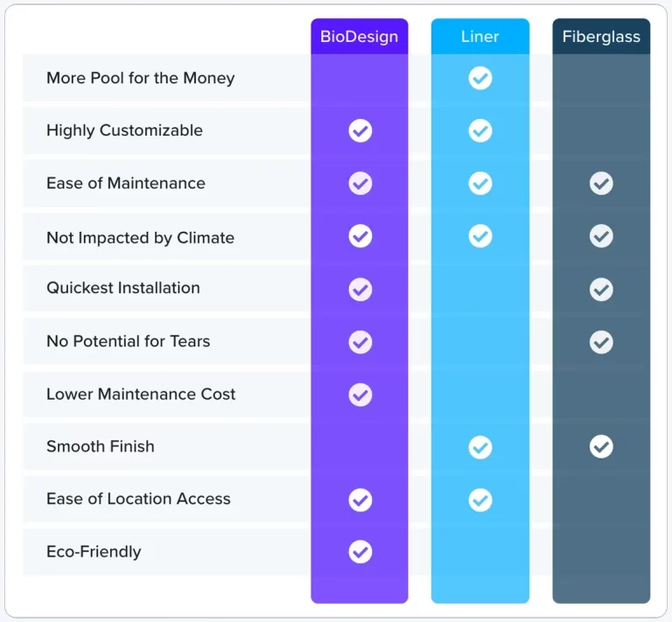Click BioDesign checkmark for Highly Customizable
The image size is (672, 622).
(x=360, y=130)
